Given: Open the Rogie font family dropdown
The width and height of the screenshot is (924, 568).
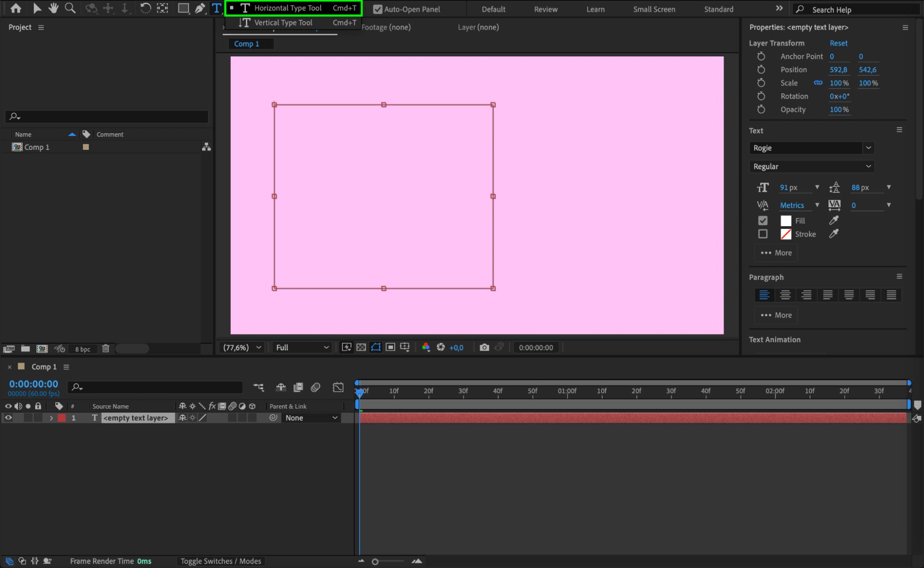Looking at the screenshot, I should [x=868, y=148].
